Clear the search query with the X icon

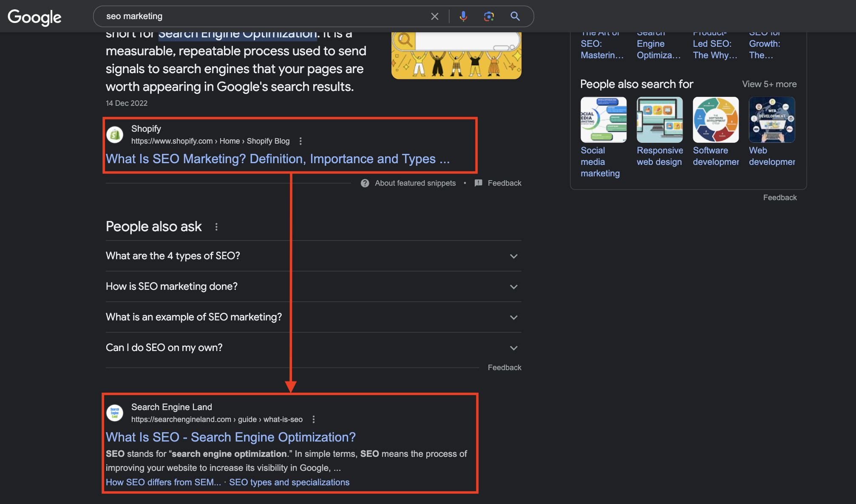(x=434, y=16)
